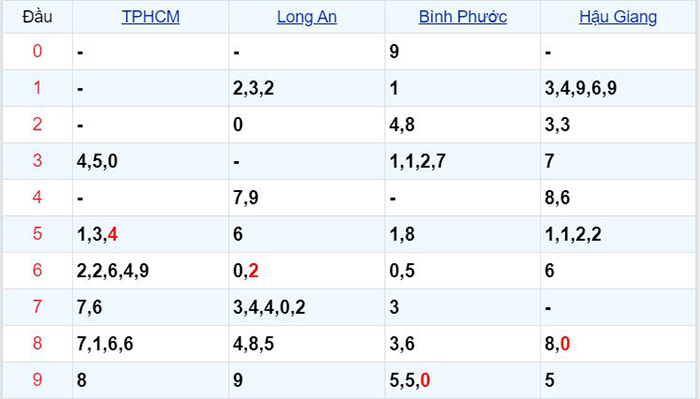
Task: Click the Bình Phước header link
Action: [462, 17]
